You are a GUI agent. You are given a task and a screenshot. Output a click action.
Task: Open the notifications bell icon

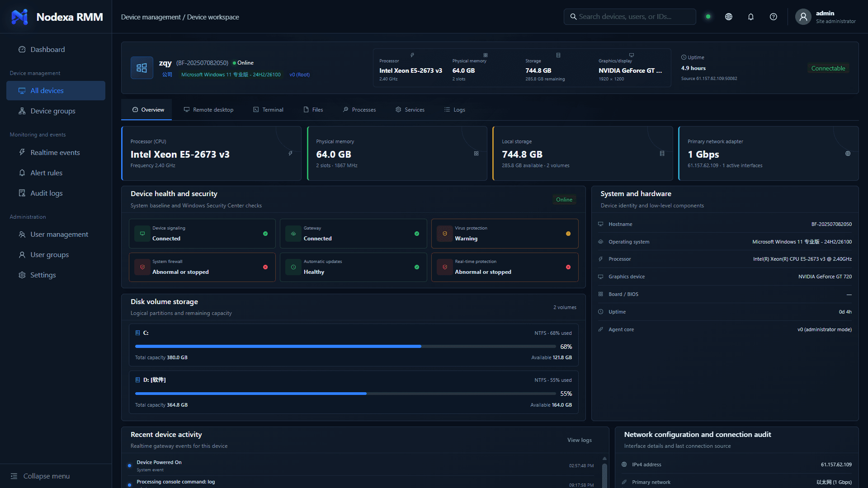[x=751, y=17]
